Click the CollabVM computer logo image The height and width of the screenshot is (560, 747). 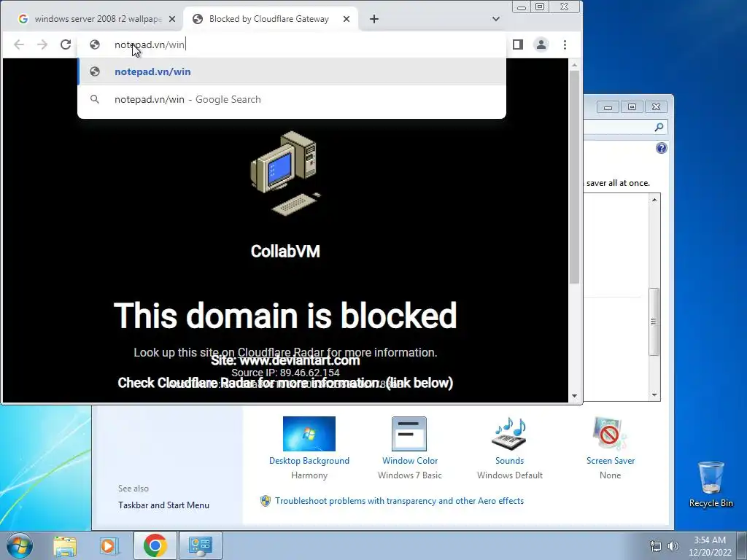coord(285,174)
